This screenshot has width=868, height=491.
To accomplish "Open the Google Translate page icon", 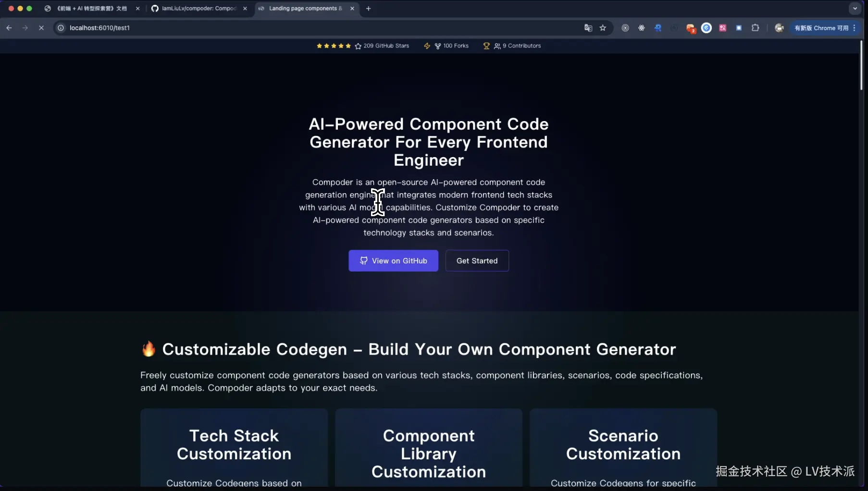I will pos(588,28).
